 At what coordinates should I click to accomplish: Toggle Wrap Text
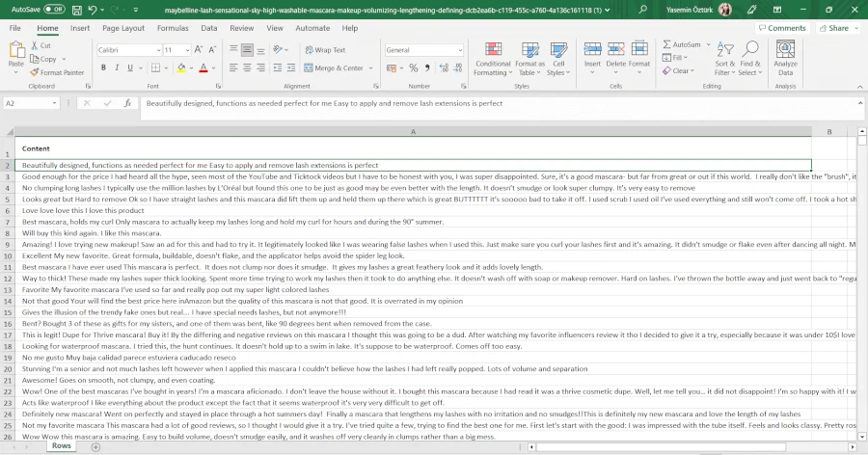click(x=325, y=50)
